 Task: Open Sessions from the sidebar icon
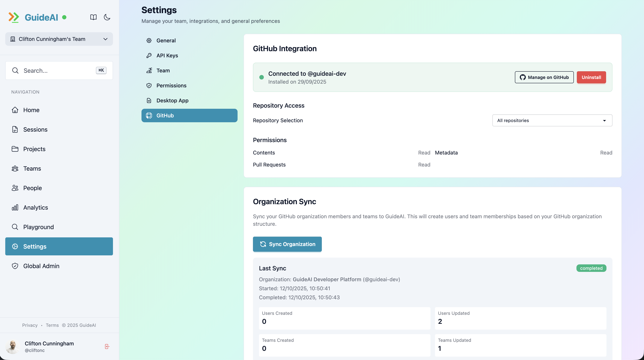[x=15, y=129]
